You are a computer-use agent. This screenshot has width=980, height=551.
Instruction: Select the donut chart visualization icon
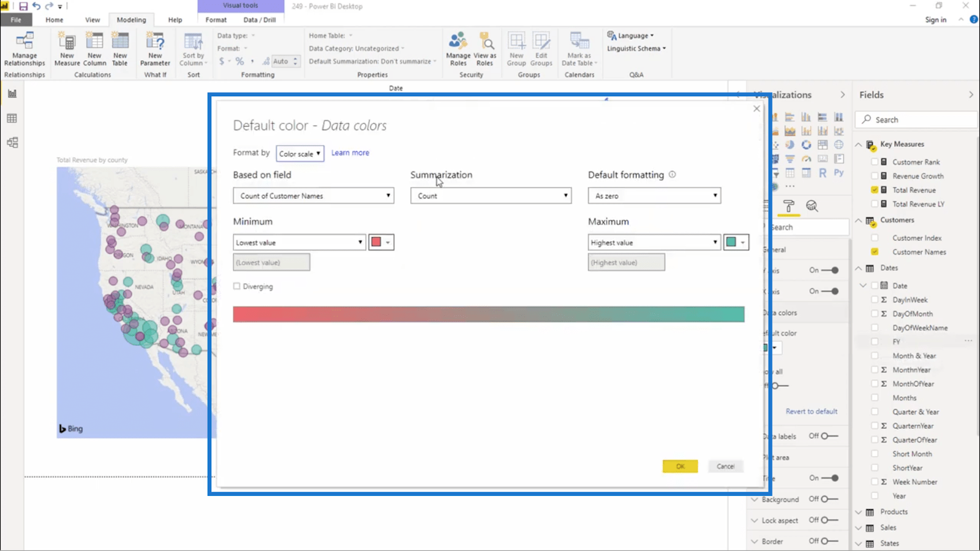click(806, 145)
